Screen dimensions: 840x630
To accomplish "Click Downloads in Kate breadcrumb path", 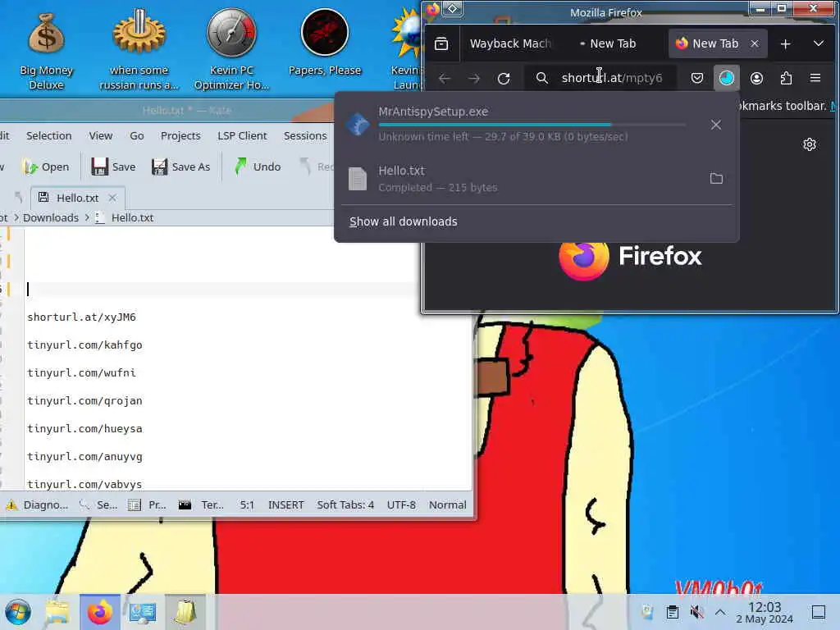I will (51, 217).
